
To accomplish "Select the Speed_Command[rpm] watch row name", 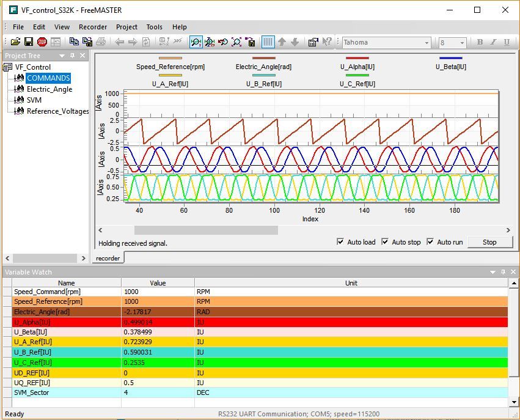I will pyautogui.click(x=48, y=292).
